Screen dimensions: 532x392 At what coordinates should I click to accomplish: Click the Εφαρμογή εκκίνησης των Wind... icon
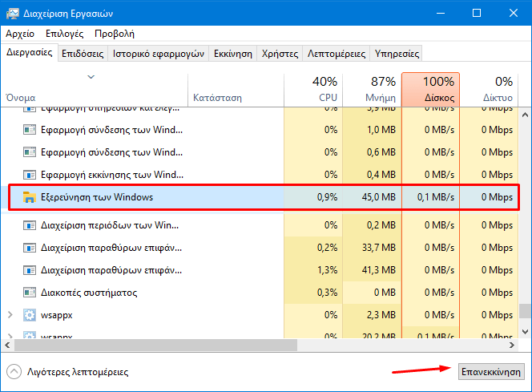click(30, 175)
